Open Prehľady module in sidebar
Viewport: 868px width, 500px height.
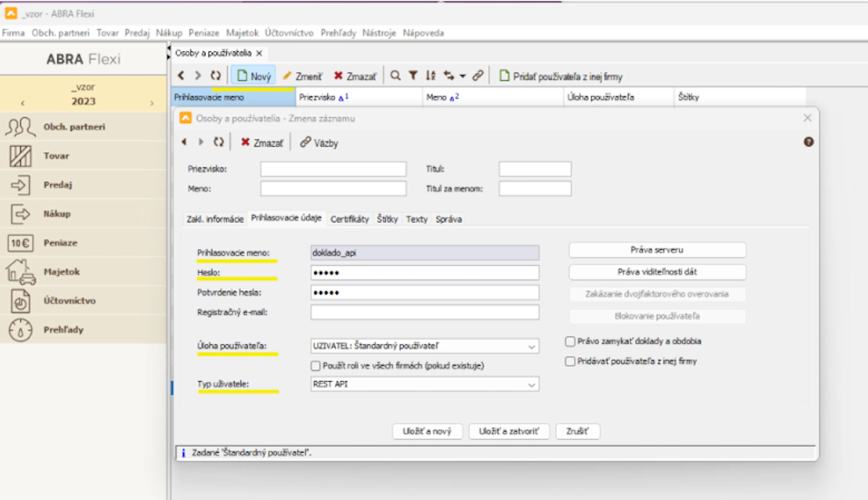click(x=83, y=330)
